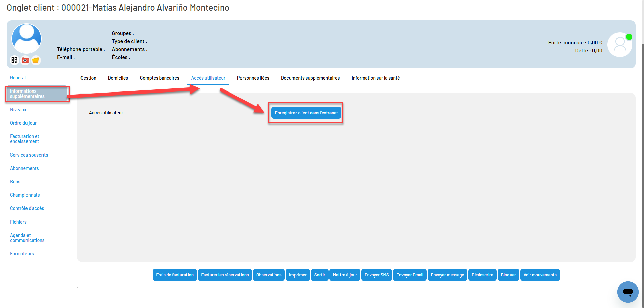The width and height of the screenshot is (644, 308).
Task: Click the Bloquer button
Action: (x=508, y=275)
